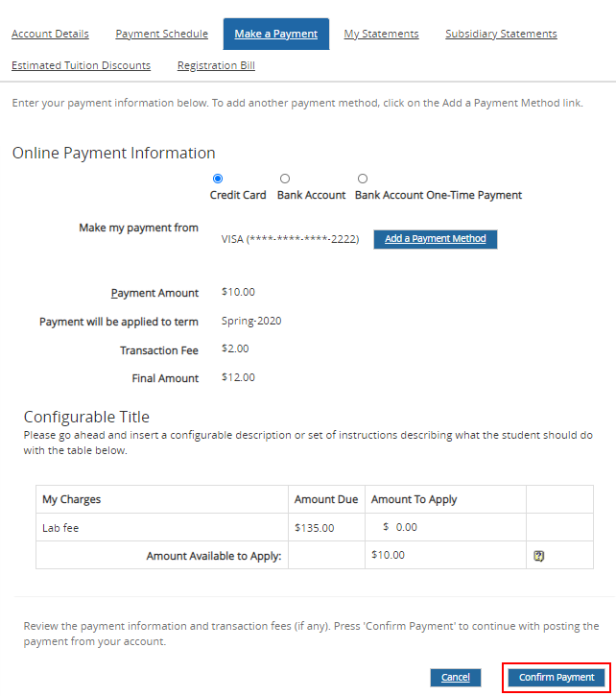Click the VISA card ending in 2222

290,239
